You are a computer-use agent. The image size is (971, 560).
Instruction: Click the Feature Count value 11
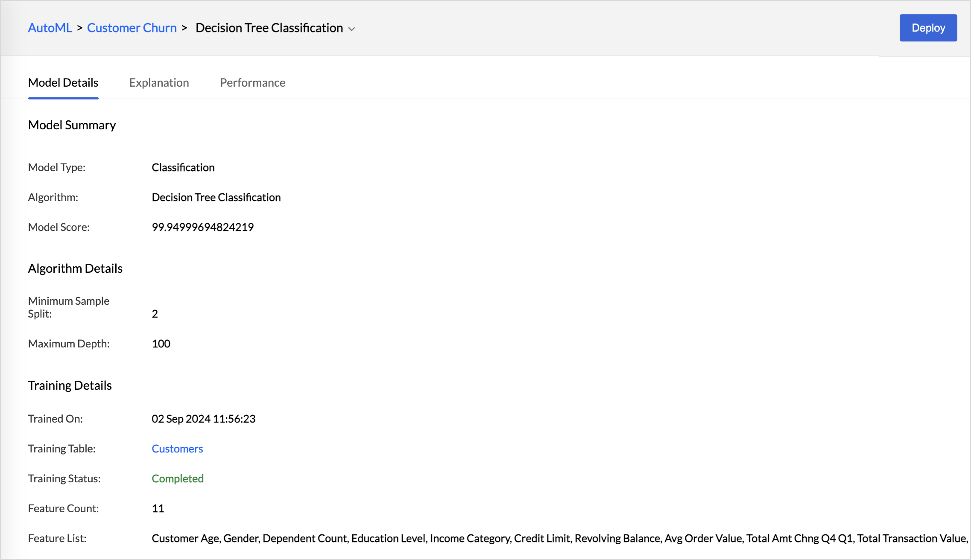coord(158,508)
